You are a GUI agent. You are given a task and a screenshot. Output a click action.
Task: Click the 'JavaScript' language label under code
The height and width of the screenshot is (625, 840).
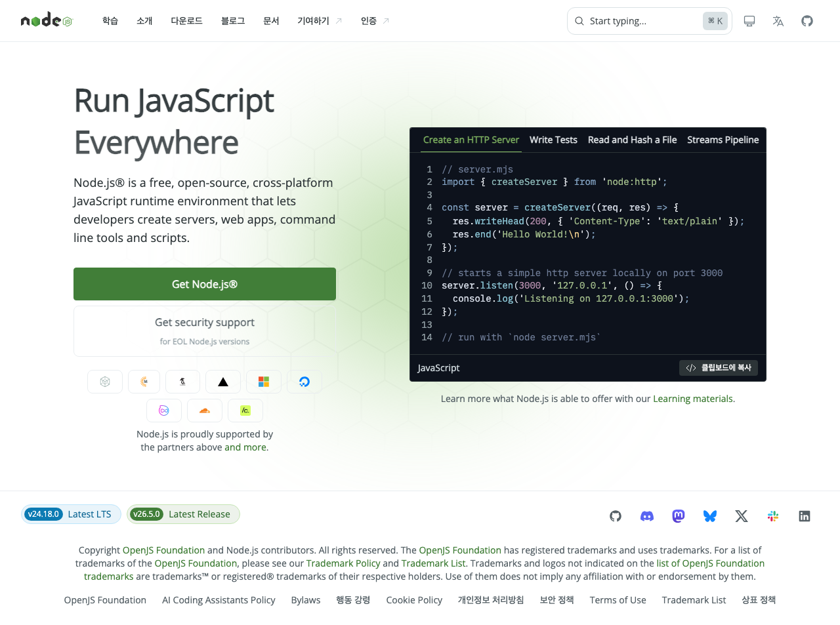pyautogui.click(x=438, y=368)
